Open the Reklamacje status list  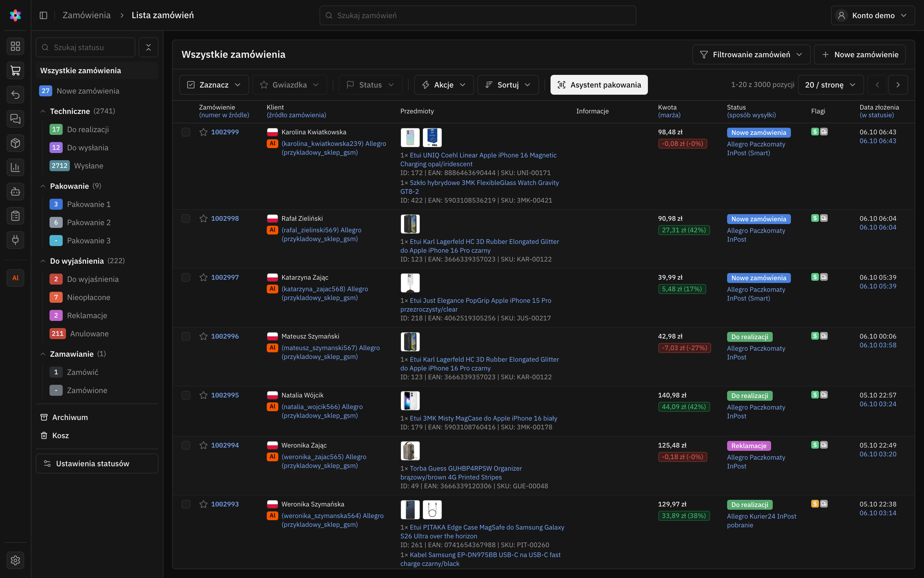[x=87, y=315]
